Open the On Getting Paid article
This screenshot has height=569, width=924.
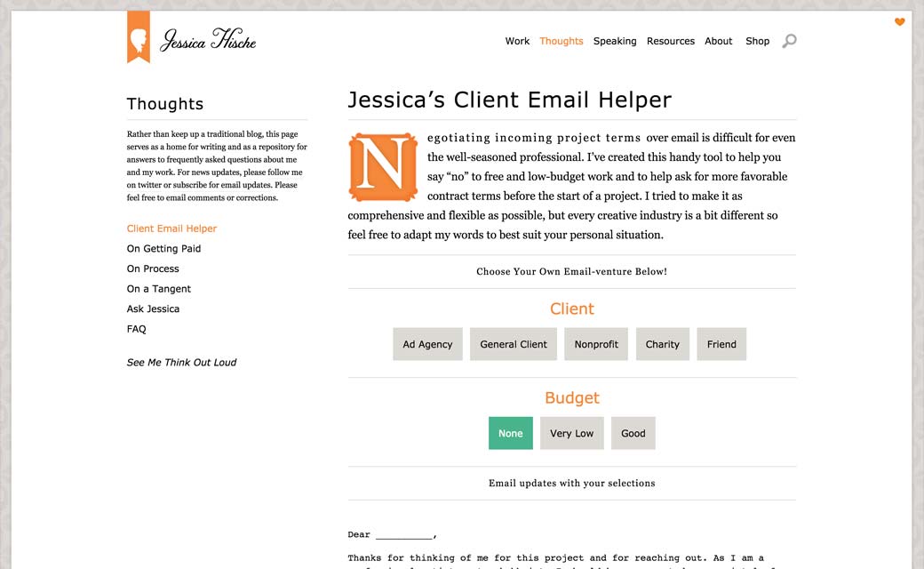coord(163,249)
